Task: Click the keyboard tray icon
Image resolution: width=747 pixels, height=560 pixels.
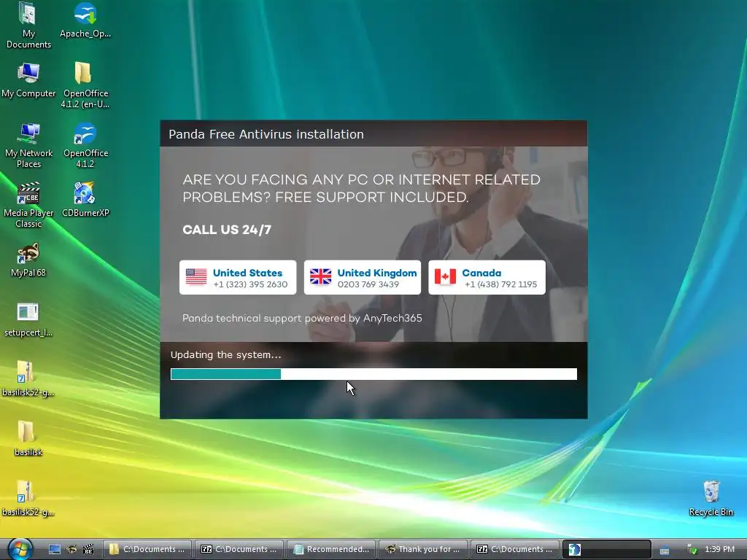Action: pyautogui.click(x=664, y=550)
